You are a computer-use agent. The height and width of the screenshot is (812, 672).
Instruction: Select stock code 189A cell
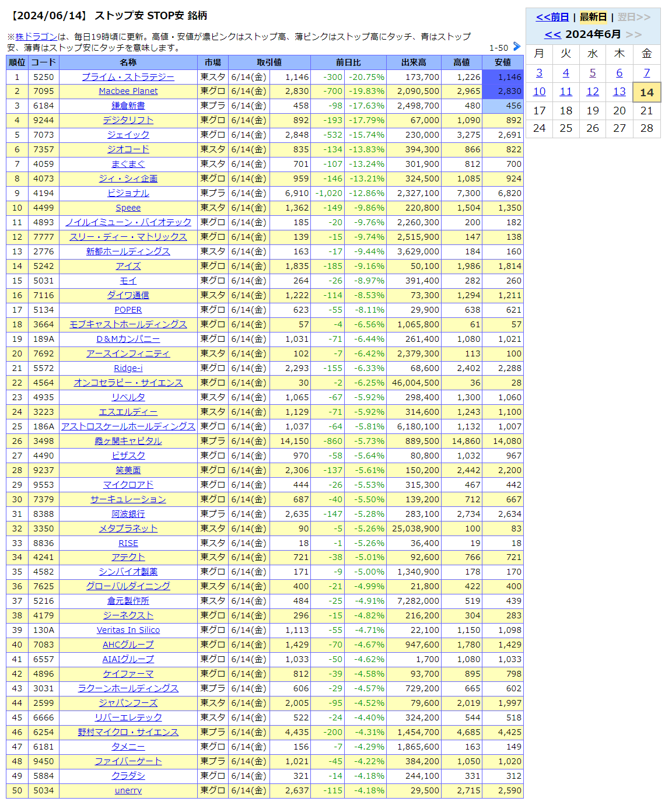pyautogui.click(x=44, y=339)
